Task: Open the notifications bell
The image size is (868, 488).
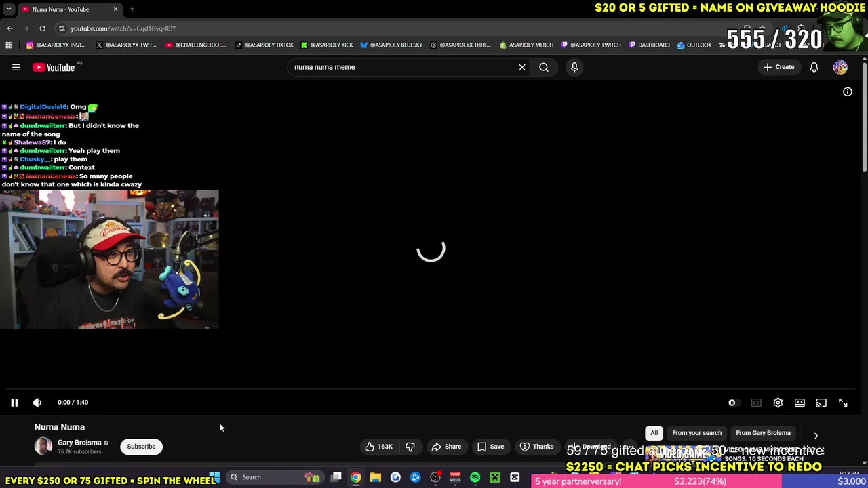Action: pos(814,67)
